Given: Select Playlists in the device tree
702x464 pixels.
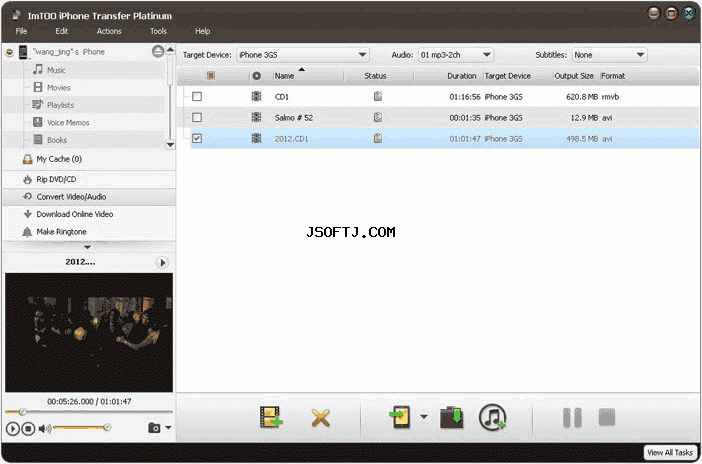Looking at the screenshot, I should tap(60, 105).
